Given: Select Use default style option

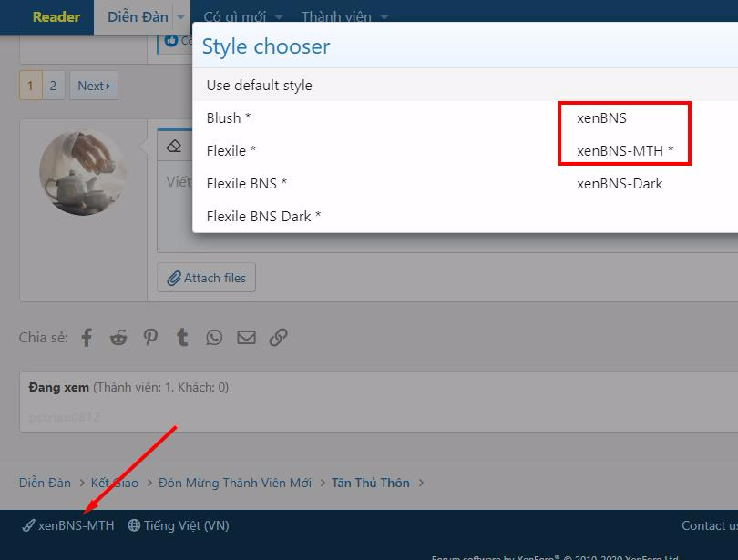Looking at the screenshot, I should [260, 86].
